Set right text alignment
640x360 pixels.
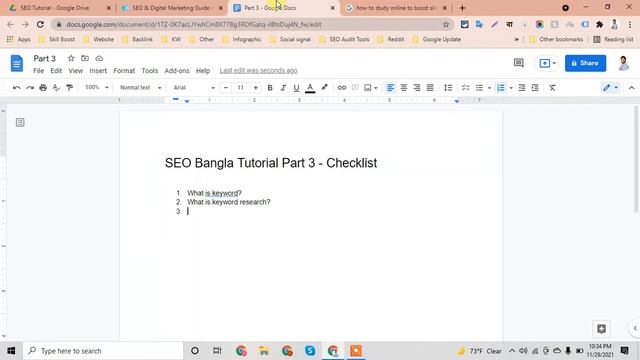(417, 87)
